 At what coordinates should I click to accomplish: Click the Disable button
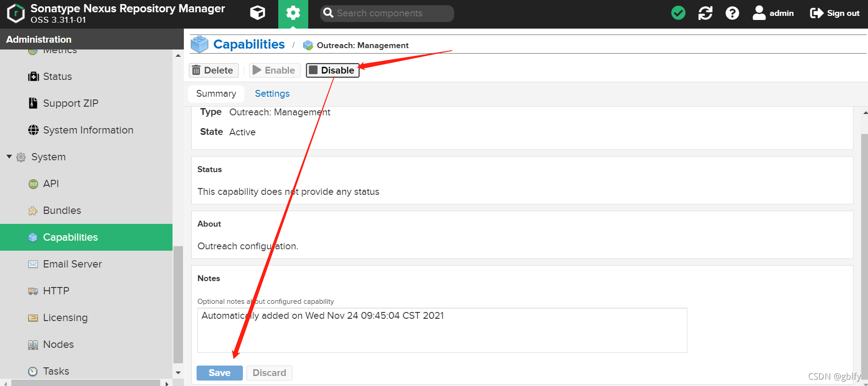(x=332, y=70)
